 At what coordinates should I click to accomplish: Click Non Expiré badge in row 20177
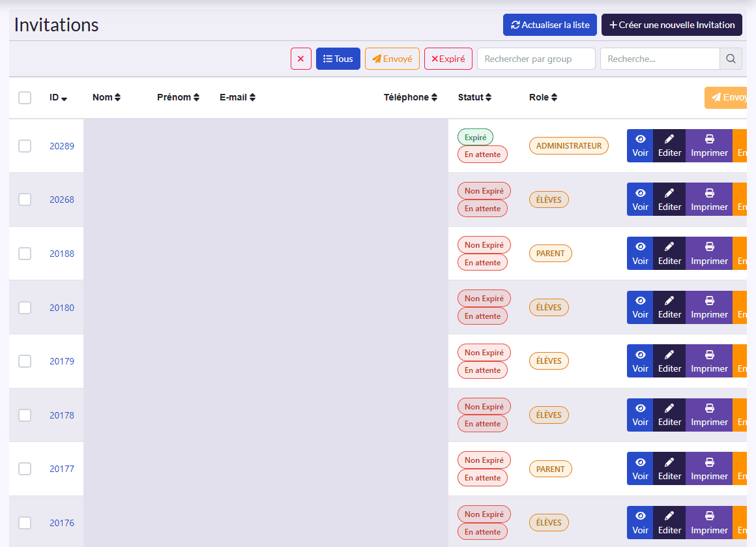pyautogui.click(x=484, y=460)
